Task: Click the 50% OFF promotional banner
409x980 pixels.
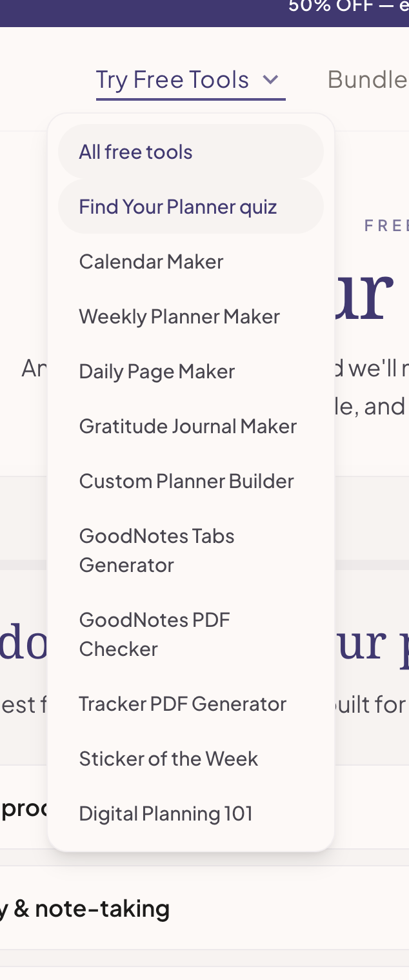Action: (x=348, y=8)
